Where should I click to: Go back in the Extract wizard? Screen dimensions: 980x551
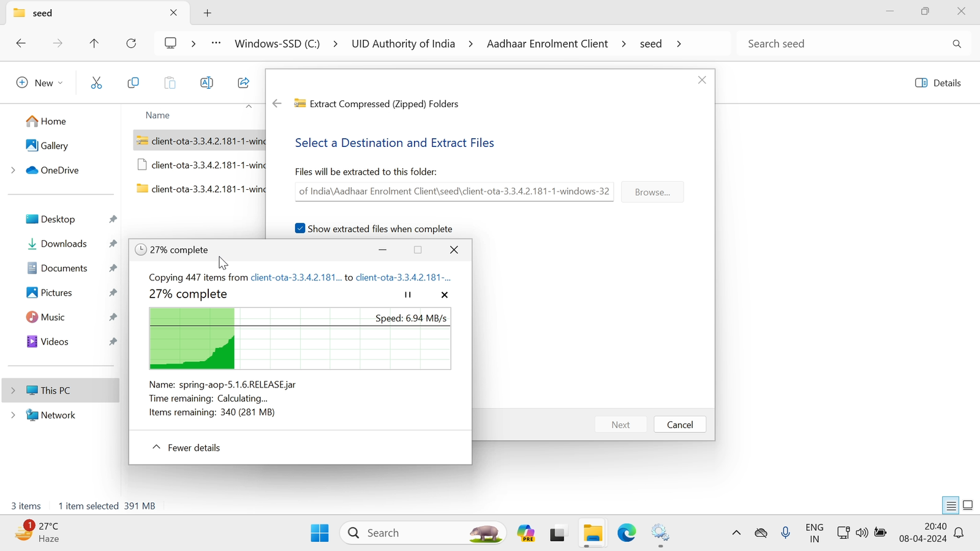277,103
